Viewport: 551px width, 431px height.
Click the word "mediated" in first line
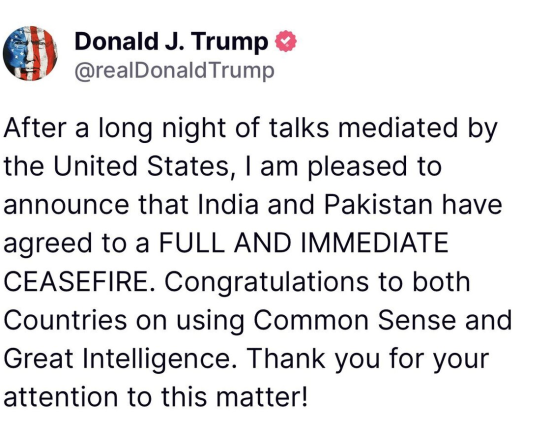(x=398, y=128)
